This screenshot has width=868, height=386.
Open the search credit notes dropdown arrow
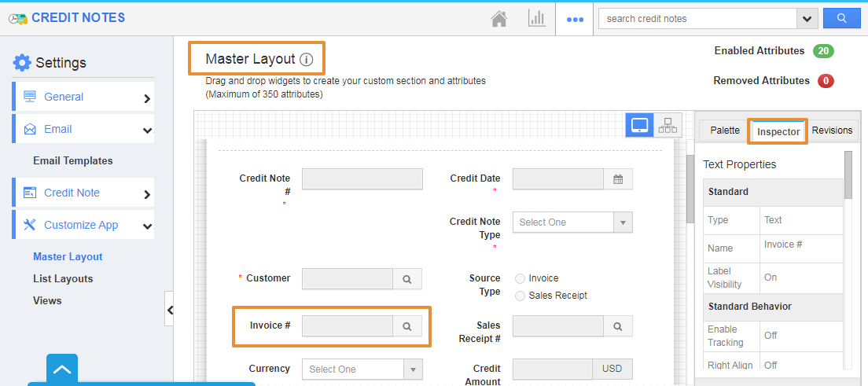[x=807, y=19]
